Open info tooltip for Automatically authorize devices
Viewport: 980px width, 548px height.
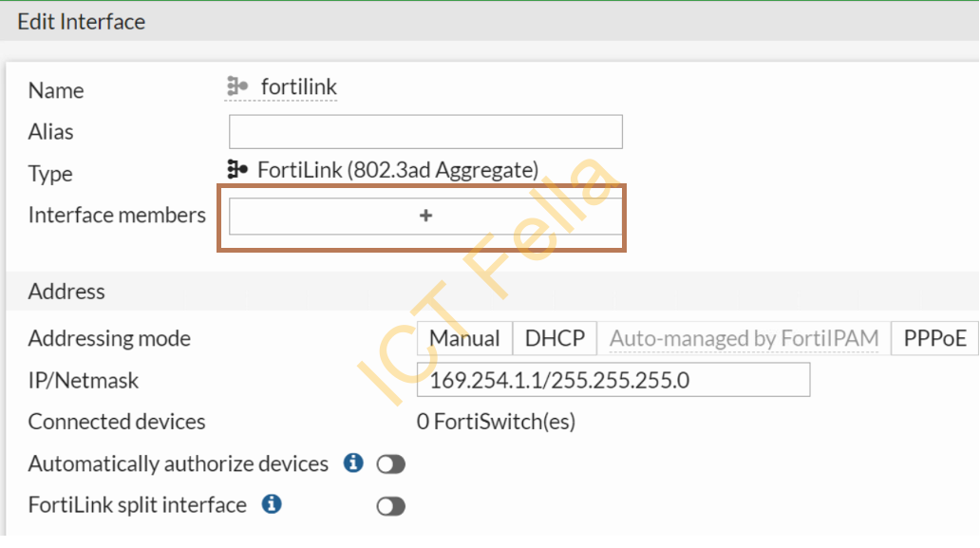tap(353, 463)
